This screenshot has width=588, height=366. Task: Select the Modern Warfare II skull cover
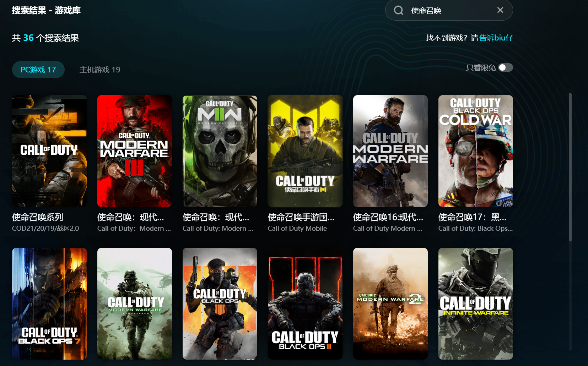pyautogui.click(x=220, y=151)
